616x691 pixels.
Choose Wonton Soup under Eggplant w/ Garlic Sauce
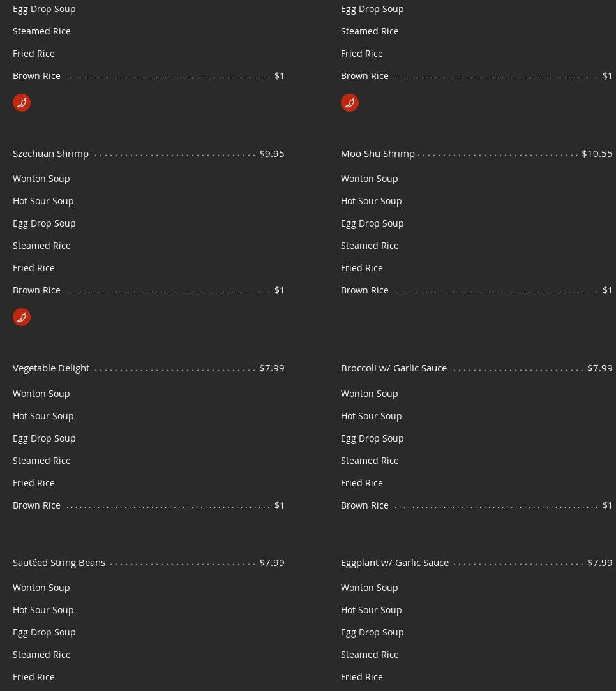tap(370, 588)
